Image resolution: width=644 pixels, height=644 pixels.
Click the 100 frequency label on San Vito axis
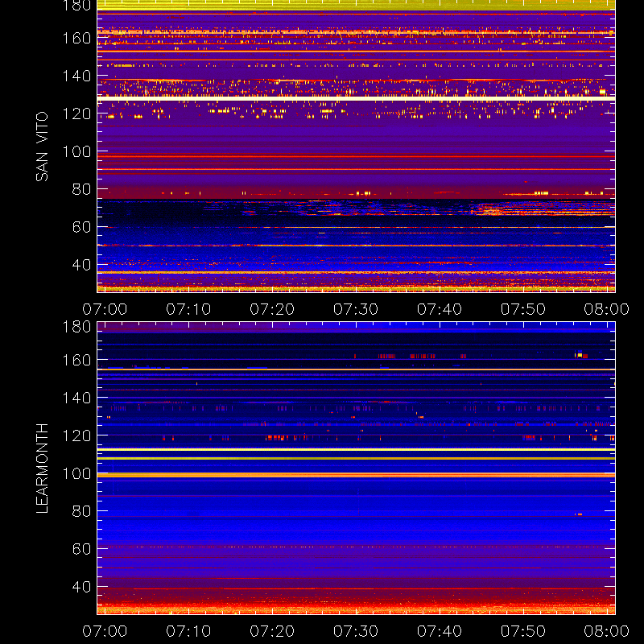76,151
